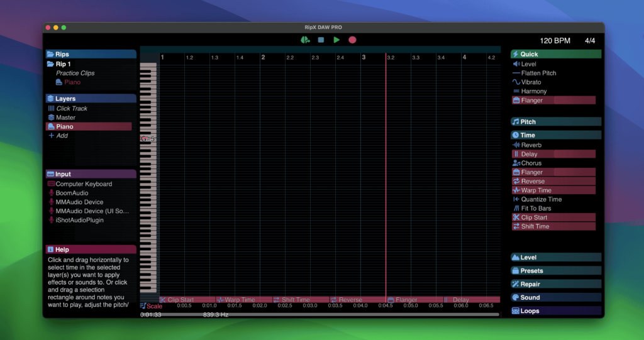Select the Vibrato effect in Quick panel

click(x=530, y=82)
